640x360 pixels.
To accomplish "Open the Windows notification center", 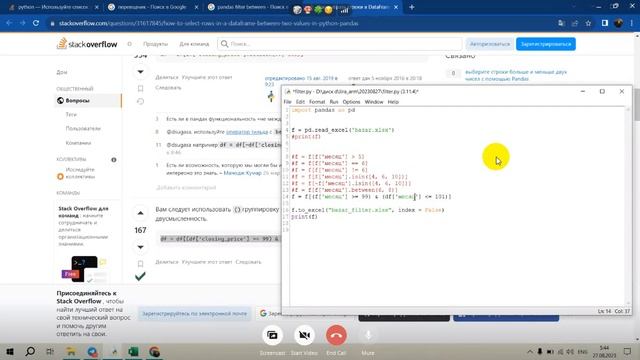I will point(627,351).
